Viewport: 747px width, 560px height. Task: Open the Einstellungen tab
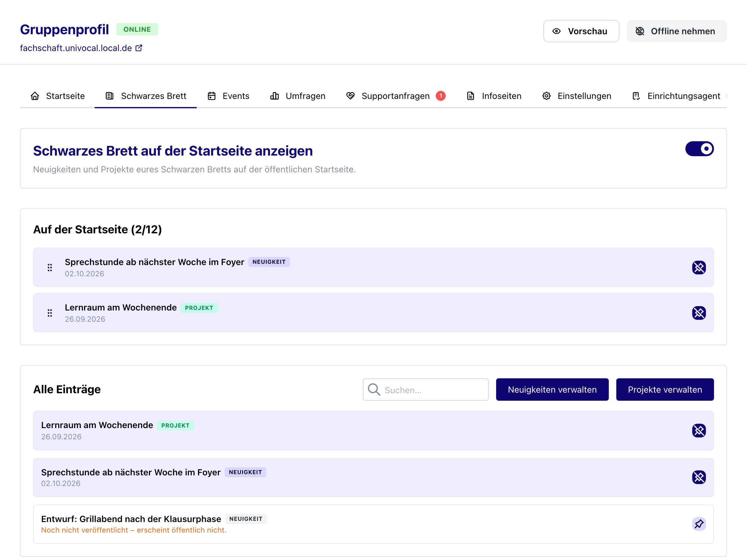pyautogui.click(x=576, y=96)
